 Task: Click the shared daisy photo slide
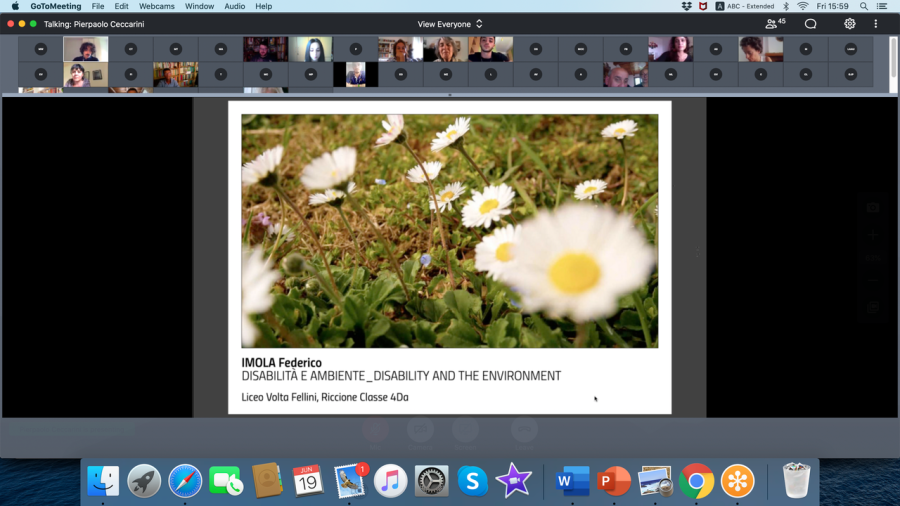pos(449,231)
